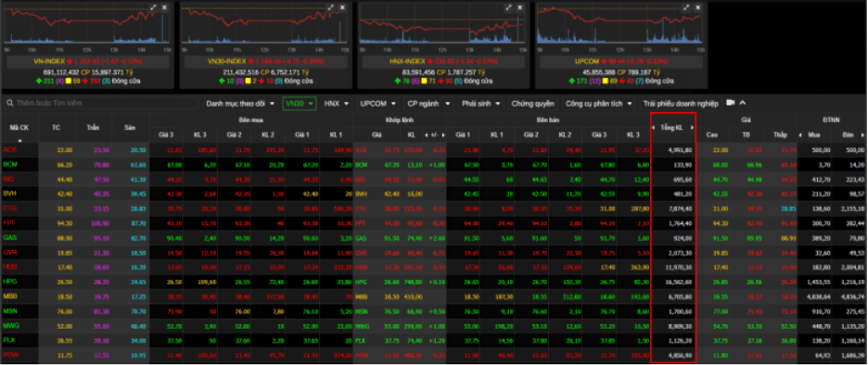
Task: Select PLX ticker in Mã CK column
Action: click(9, 340)
